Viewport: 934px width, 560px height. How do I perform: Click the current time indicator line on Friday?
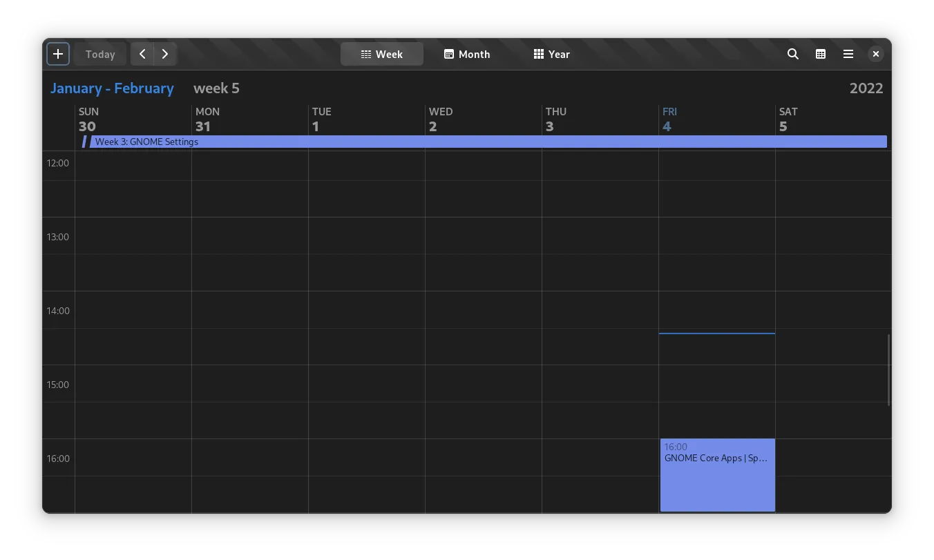pos(717,334)
